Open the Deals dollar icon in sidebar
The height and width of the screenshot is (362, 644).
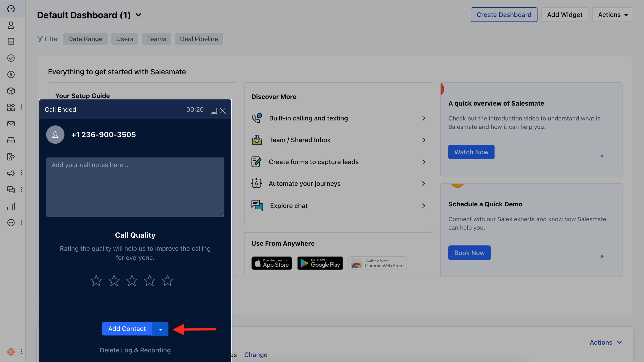pos(11,75)
